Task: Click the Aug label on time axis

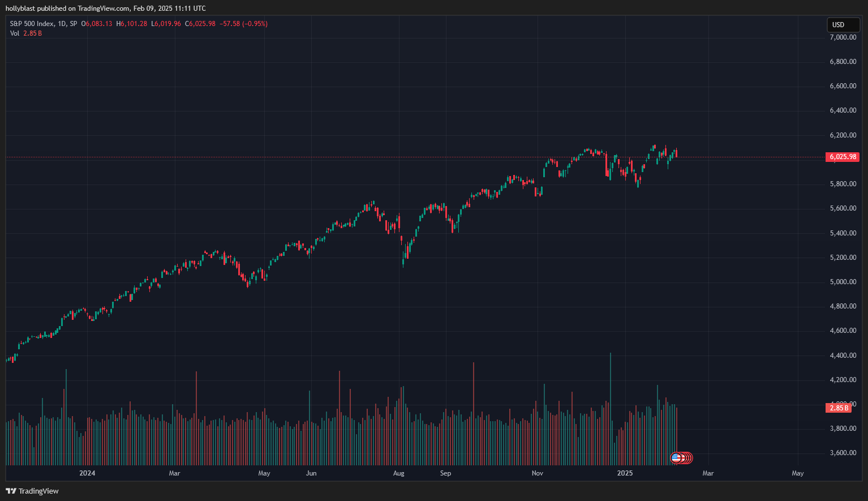Action: pos(399,473)
